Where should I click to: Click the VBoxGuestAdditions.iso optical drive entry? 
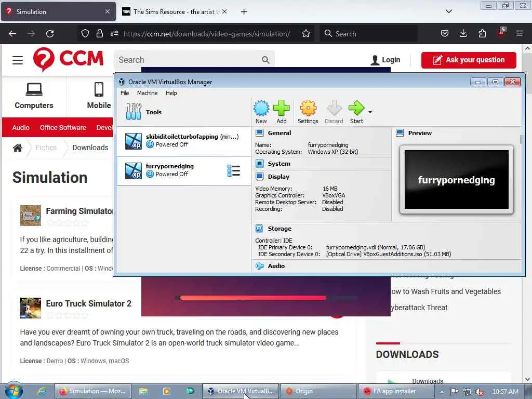point(389,254)
